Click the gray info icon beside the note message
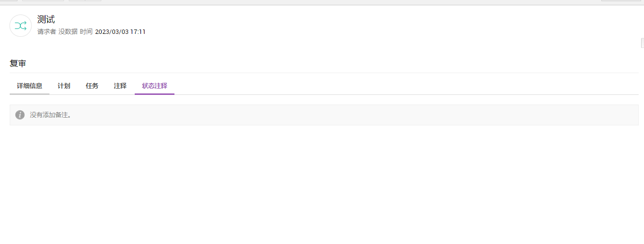 (20, 115)
